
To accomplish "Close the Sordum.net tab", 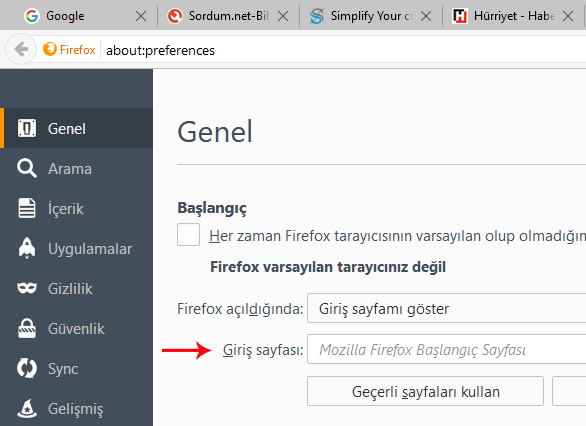I will (x=283, y=16).
